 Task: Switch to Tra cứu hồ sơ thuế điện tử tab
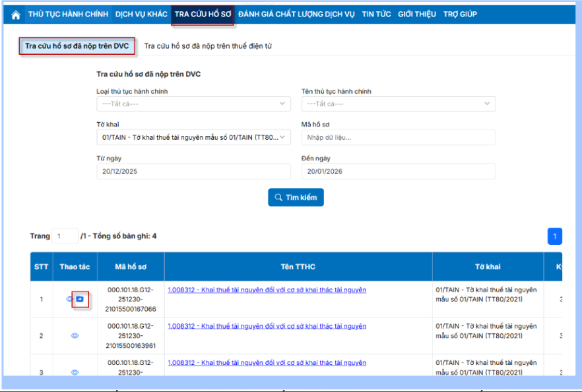[208, 46]
